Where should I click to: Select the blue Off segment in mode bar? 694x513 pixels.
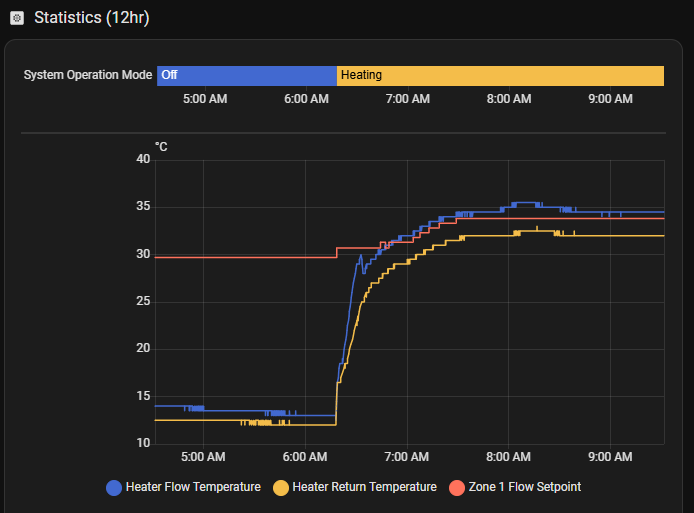(x=246, y=75)
